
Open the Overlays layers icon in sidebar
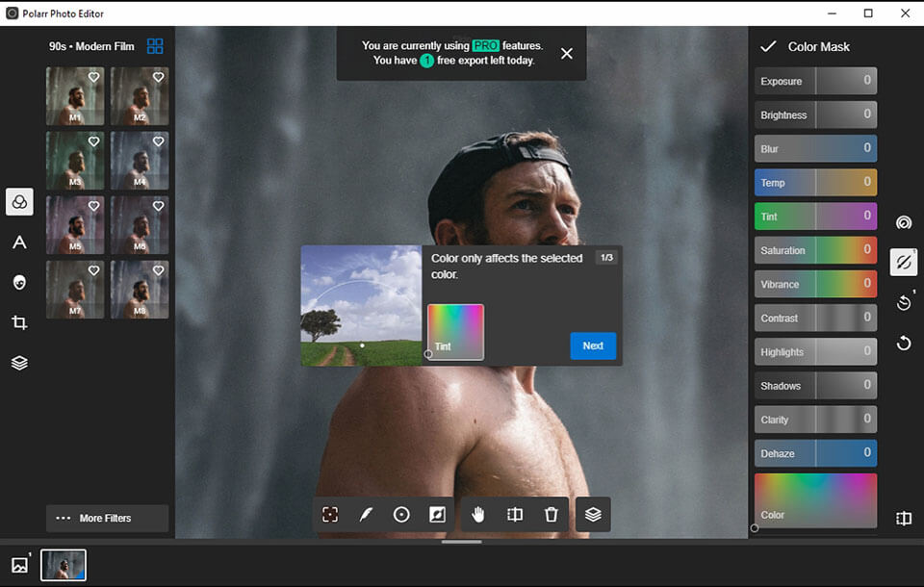pos(19,363)
